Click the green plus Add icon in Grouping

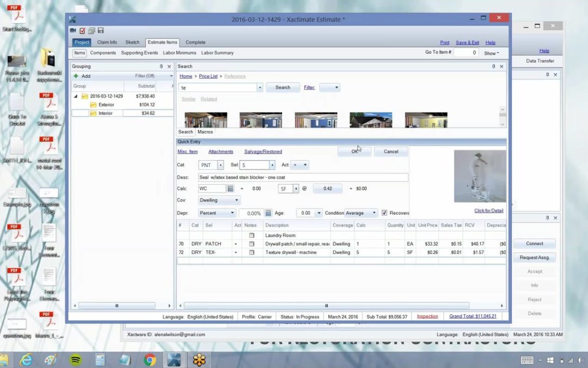76,76
